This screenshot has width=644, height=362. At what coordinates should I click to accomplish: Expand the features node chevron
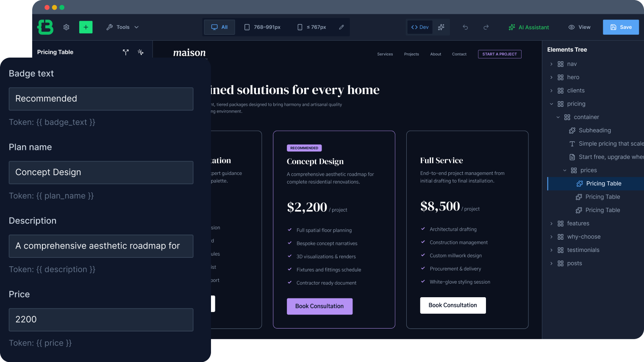point(551,224)
